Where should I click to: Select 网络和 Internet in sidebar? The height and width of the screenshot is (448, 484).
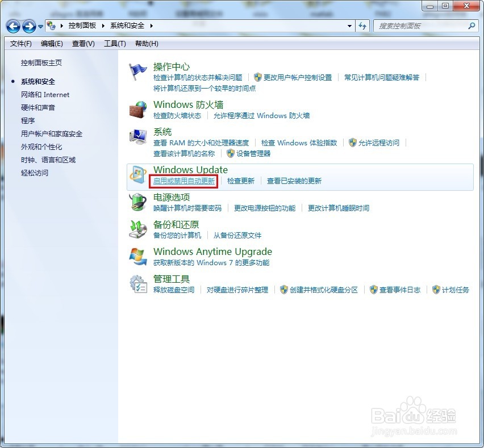[x=45, y=95]
